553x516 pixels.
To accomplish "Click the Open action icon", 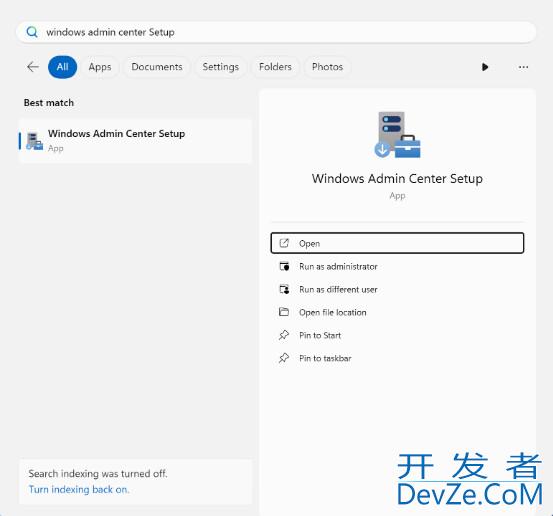I will (284, 243).
